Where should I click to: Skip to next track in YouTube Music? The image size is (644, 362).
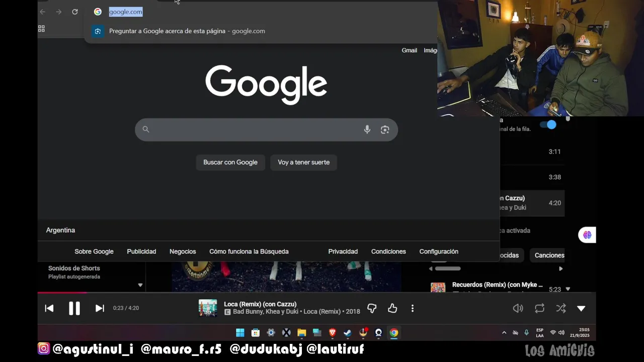[100, 308]
